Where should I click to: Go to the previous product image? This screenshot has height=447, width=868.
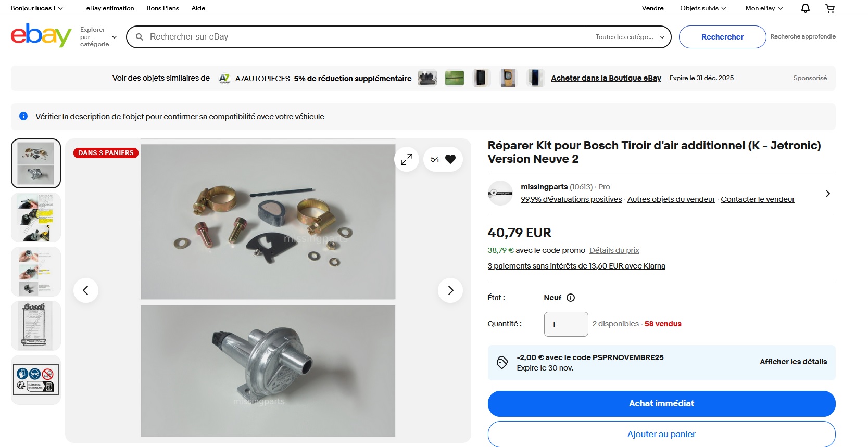[x=86, y=290]
